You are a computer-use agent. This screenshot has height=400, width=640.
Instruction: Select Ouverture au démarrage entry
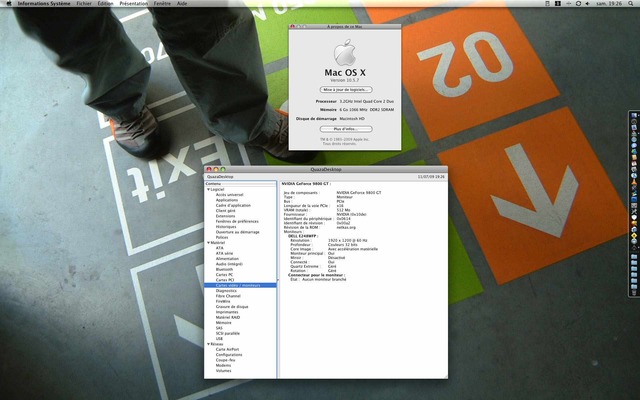click(238, 232)
